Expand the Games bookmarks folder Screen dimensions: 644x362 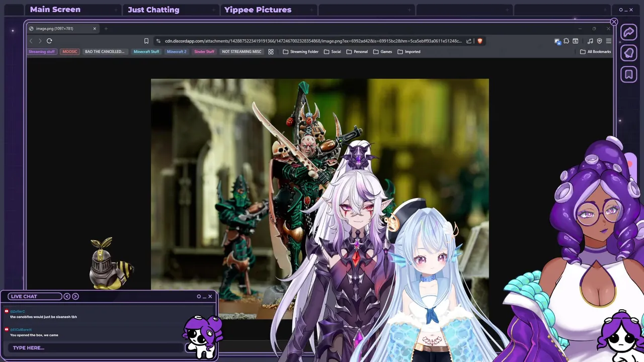pyautogui.click(x=382, y=51)
